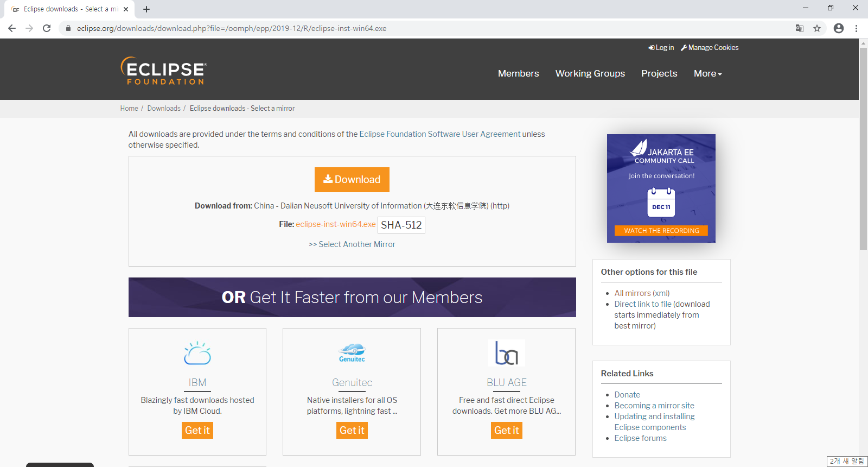
Task: Open the Working Groups menu item
Action: click(590, 73)
